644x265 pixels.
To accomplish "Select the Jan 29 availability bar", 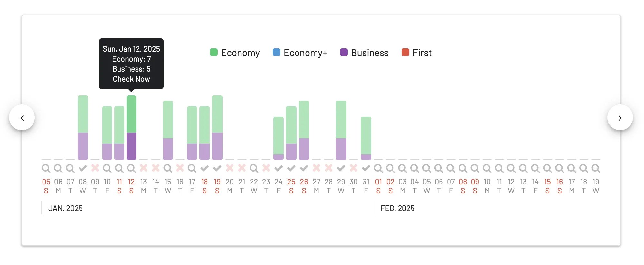I will pyautogui.click(x=341, y=130).
